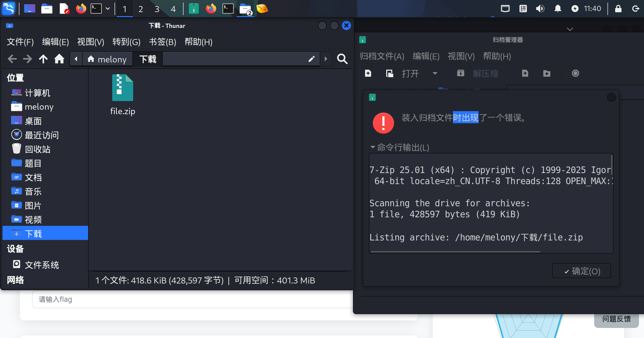Go up to parent folder arrow
Viewport: 644px width, 338px height.
[x=43, y=59]
